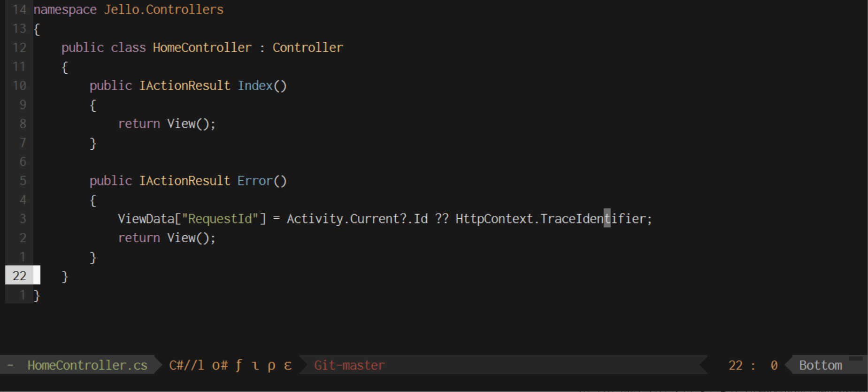Click the column number 0 in modeline
The height and width of the screenshot is (392, 868).
click(774, 365)
